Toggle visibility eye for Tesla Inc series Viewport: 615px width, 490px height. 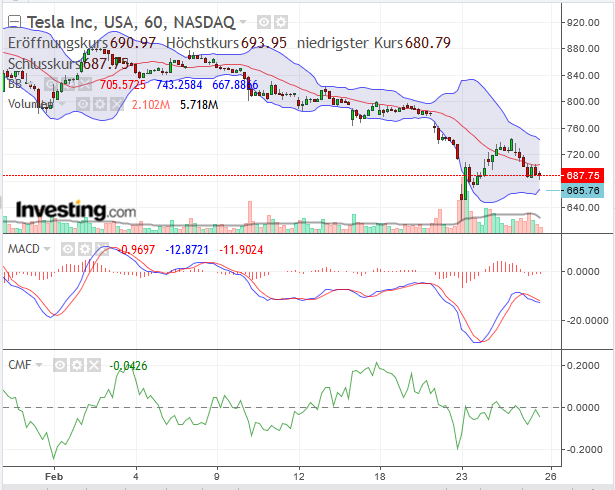pyautogui.click(x=264, y=22)
